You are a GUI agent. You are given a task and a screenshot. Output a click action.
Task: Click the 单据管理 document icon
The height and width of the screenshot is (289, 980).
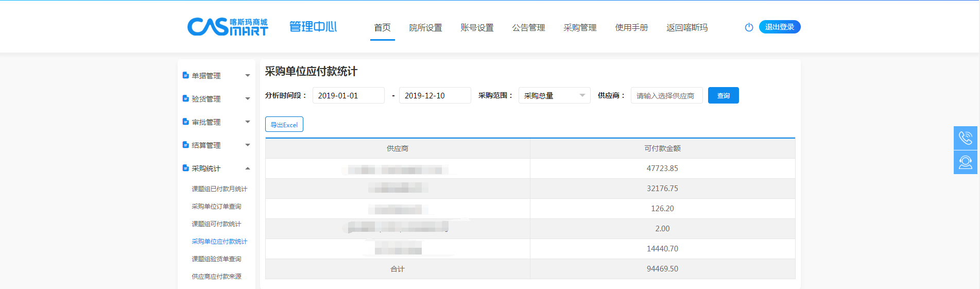tap(185, 75)
